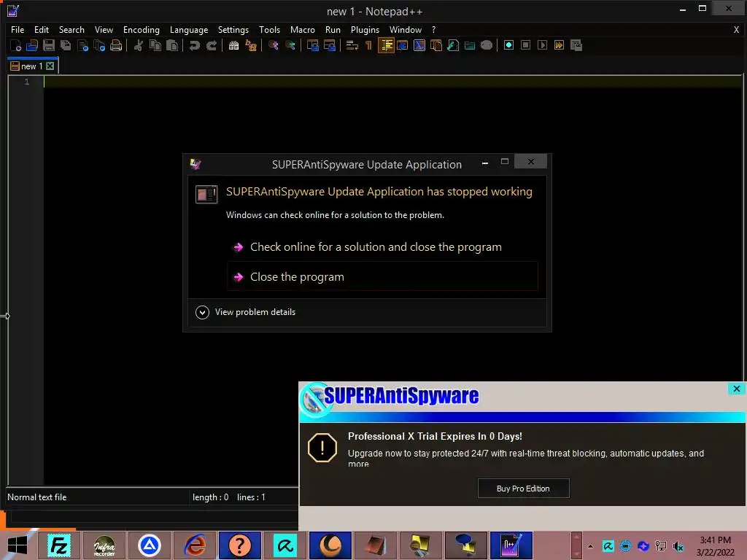The image size is (747, 560).
Task: Click the Copy toolbar icon
Action: 155,46
